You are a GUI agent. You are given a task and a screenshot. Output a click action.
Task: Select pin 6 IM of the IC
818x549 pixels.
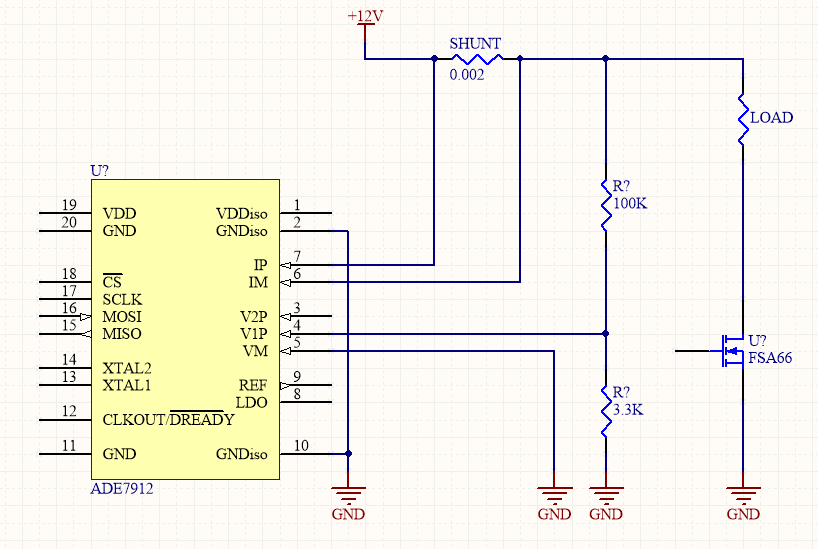coord(306,282)
